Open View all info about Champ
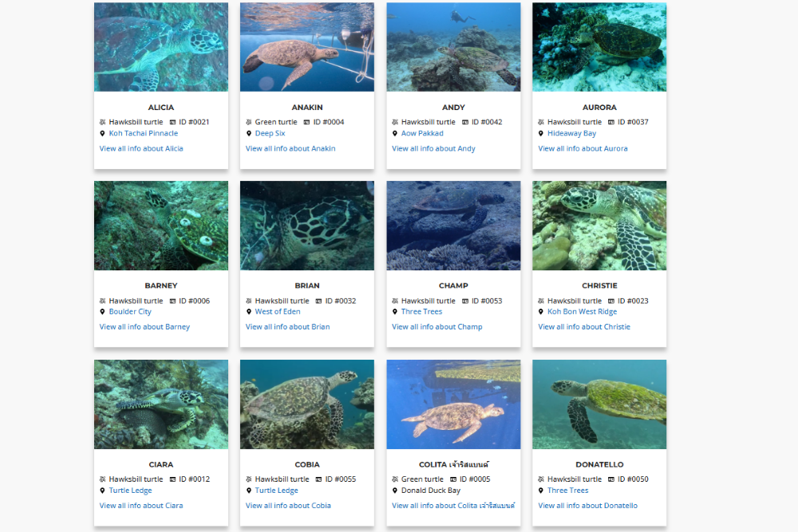The image size is (798, 532). click(437, 326)
